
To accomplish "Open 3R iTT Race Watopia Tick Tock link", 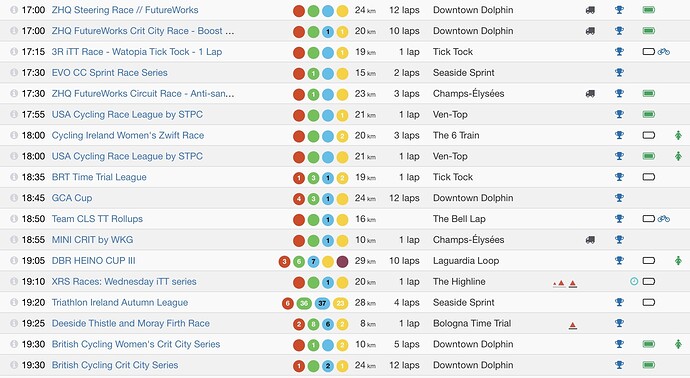I will pyautogui.click(x=137, y=51).
